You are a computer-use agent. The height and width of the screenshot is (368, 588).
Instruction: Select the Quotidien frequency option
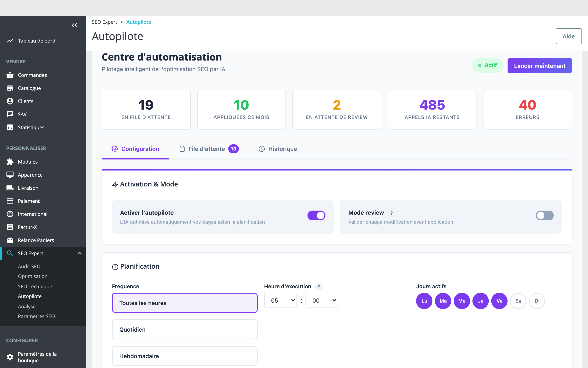pyautogui.click(x=185, y=329)
